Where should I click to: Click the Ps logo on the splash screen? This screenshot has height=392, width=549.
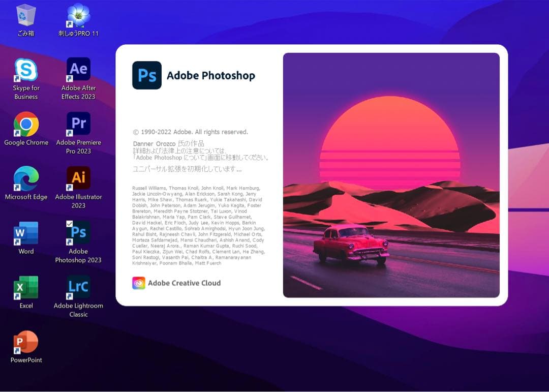tap(147, 75)
